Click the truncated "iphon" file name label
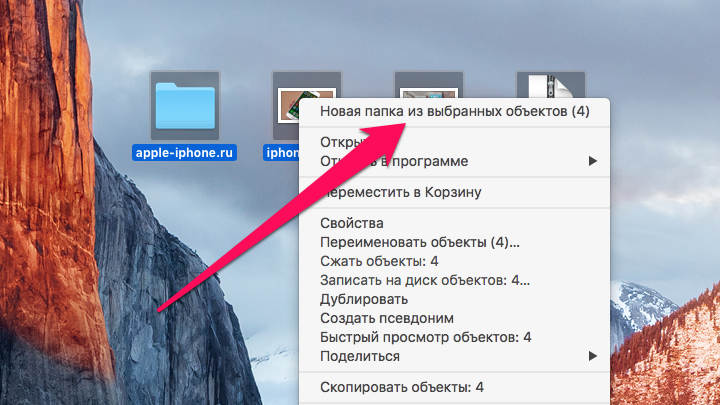This screenshot has width=720, height=405. click(x=282, y=153)
